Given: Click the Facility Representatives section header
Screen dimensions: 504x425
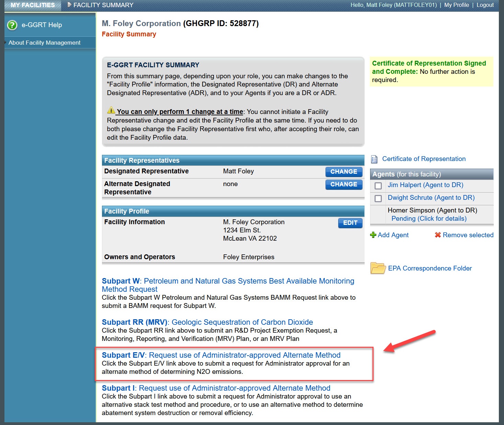Looking at the screenshot, I should pos(233,160).
